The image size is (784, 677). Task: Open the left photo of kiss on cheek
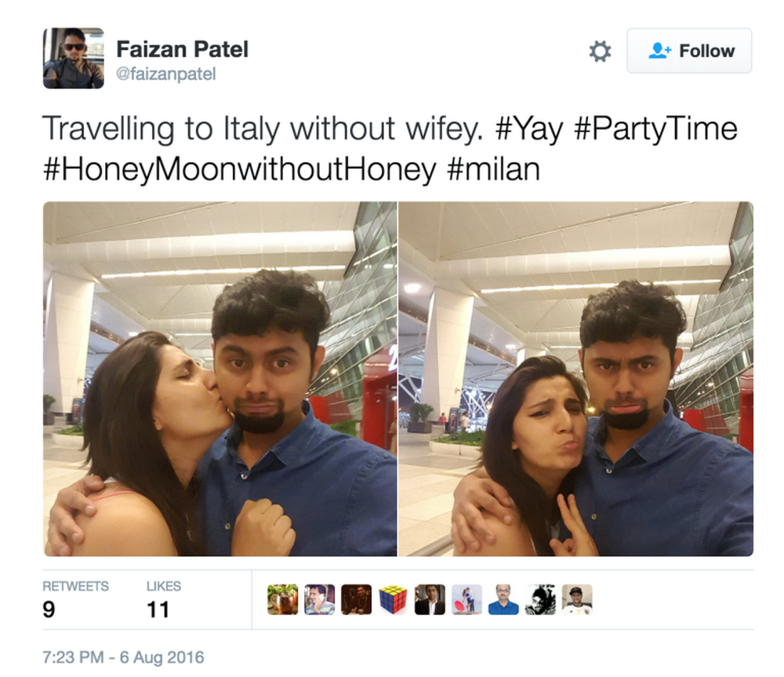coord(220,379)
